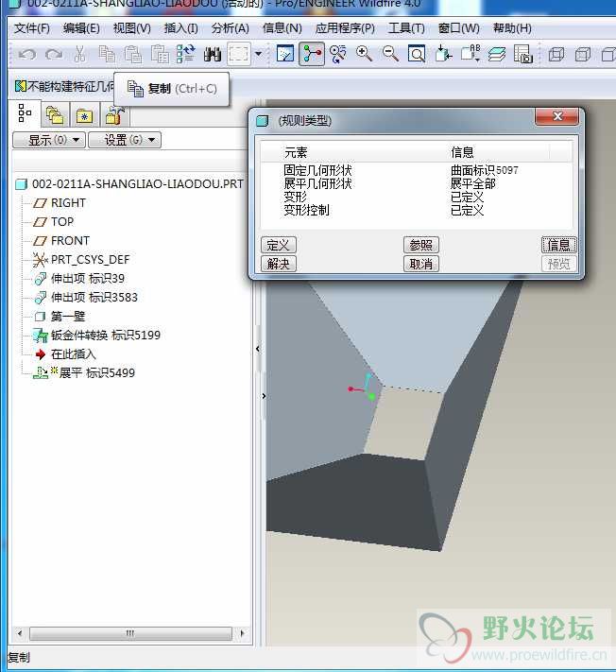
Task: Select wireframe display cube icon
Action: tap(556, 55)
